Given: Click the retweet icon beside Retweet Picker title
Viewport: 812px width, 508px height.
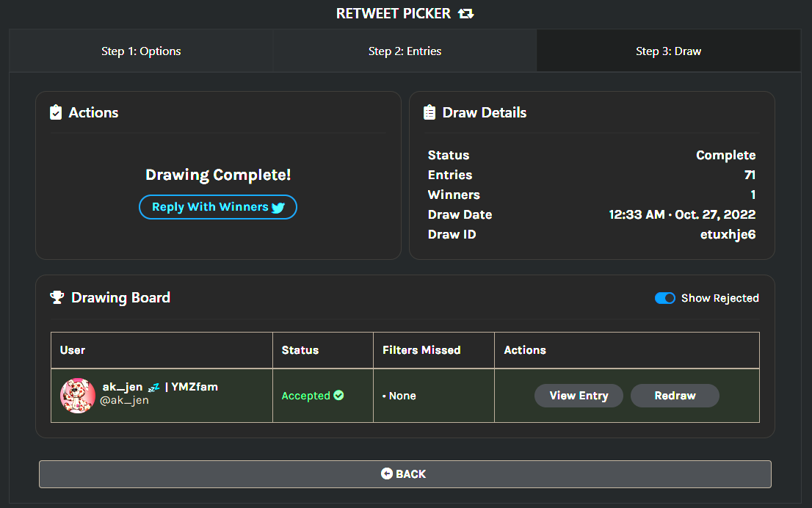Looking at the screenshot, I should tap(465, 13).
